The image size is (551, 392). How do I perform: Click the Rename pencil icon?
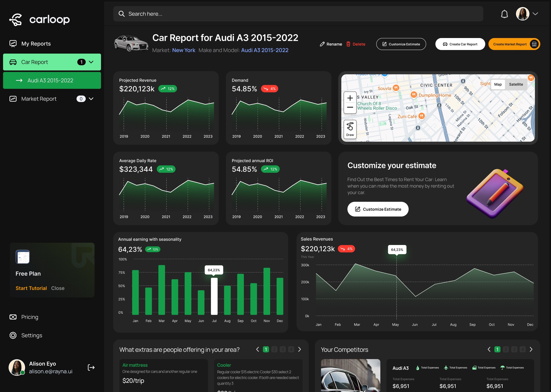pos(322,44)
